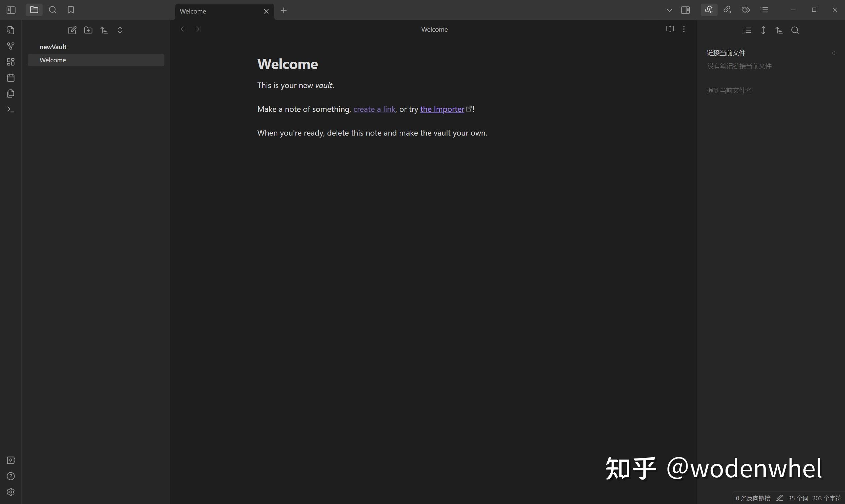This screenshot has width=845, height=504.
Task: Open graph view ribbon icon
Action: (11, 46)
